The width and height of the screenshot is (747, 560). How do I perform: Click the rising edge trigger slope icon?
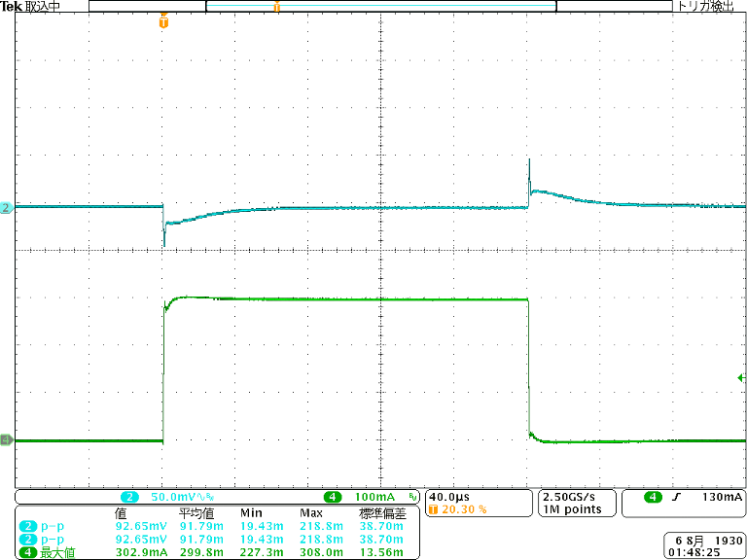pos(676,497)
